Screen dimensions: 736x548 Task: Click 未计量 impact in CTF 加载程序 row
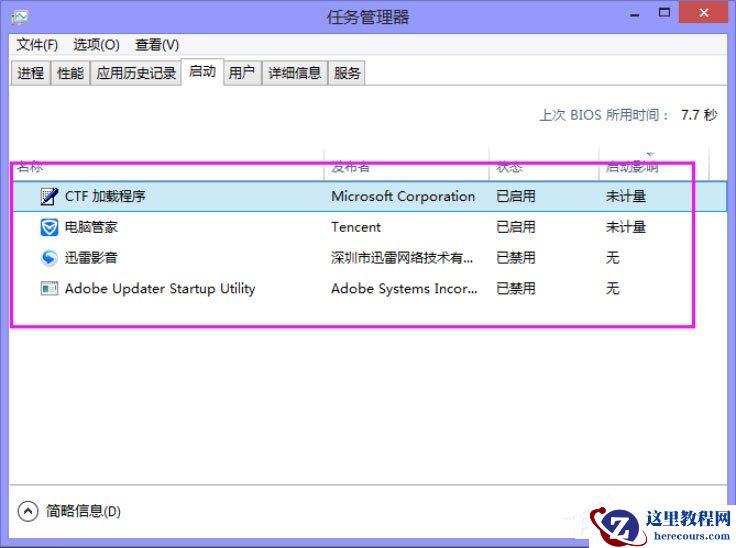click(626, 196)
